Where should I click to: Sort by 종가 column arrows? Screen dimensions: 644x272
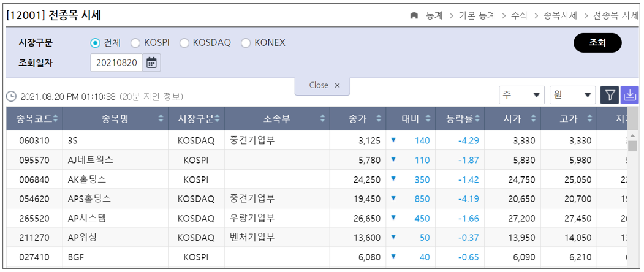coord(379,119)
